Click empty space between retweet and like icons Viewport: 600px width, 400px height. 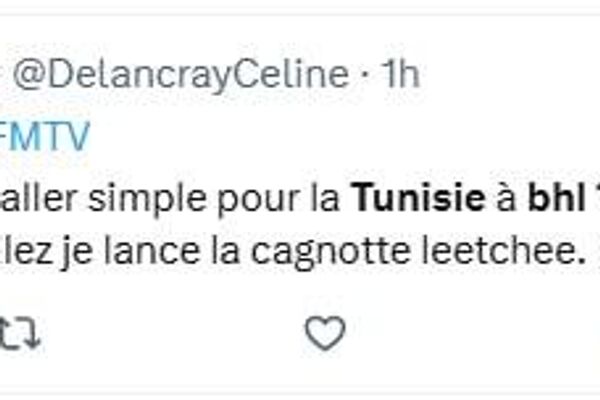pyautogui.click(x=172, y=333)
